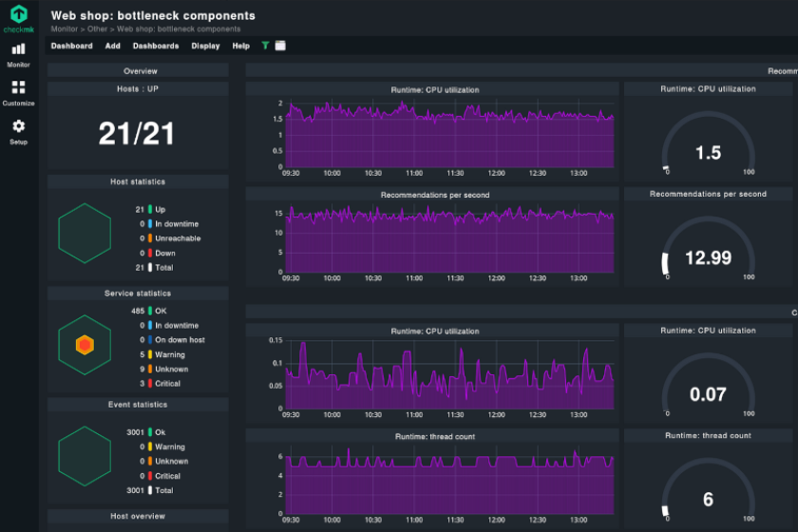
Task: Toggle the green filter funnel icon
Action: click(265, 46)
